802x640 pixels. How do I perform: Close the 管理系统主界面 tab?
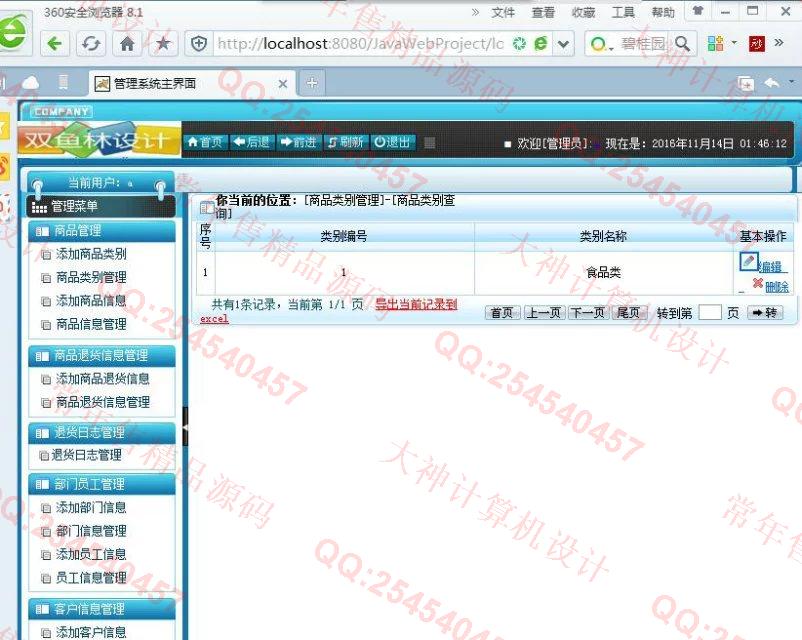[x=282, y=83]
